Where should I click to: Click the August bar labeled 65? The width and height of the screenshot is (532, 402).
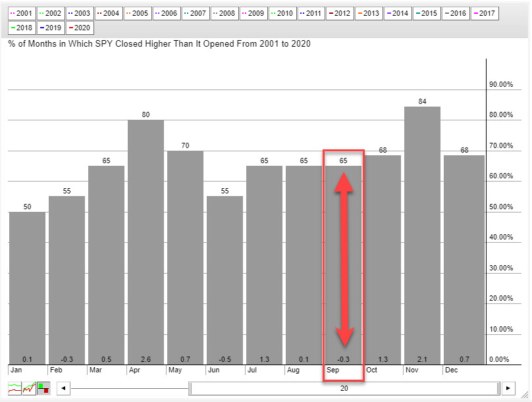pyautogui.click(x=304, y=265)
